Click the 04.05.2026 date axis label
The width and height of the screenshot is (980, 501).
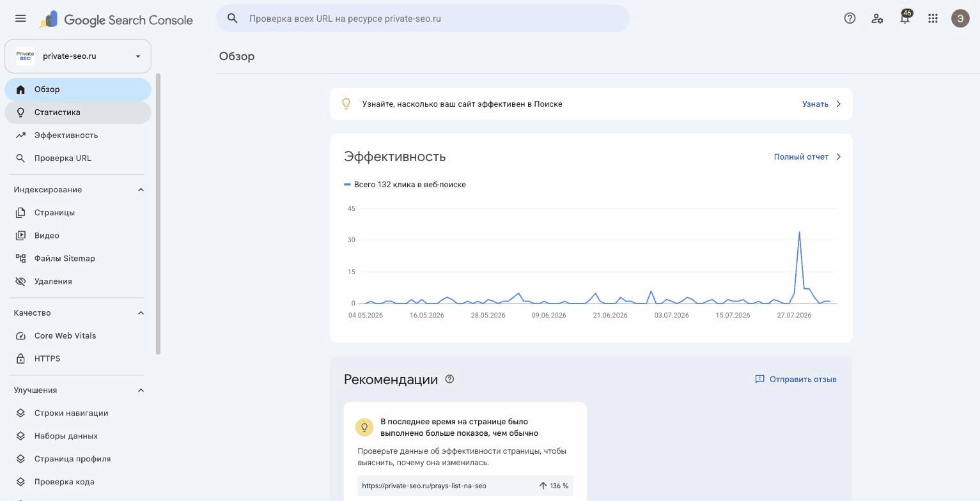(x=366, y=315)
